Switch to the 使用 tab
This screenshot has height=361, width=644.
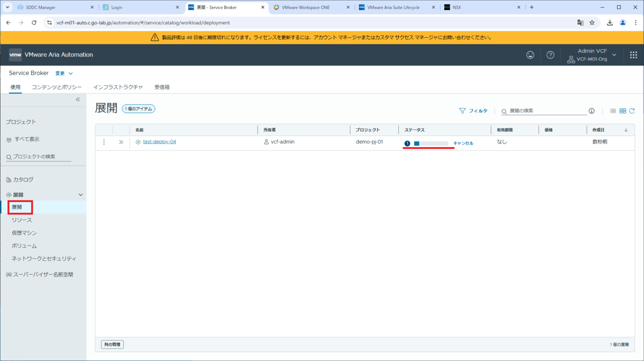click(x=15, y=87)
